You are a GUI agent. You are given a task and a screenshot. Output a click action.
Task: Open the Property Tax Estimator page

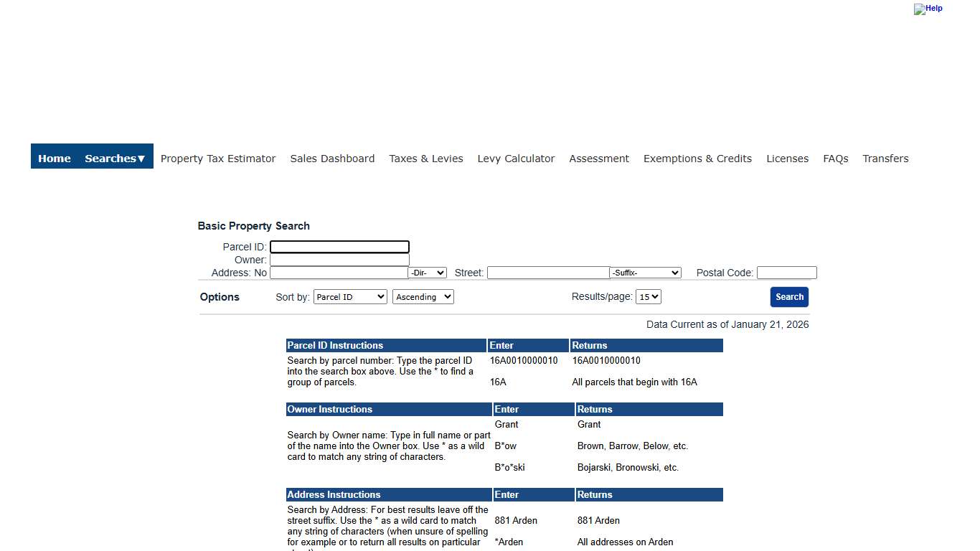(218, 158)
